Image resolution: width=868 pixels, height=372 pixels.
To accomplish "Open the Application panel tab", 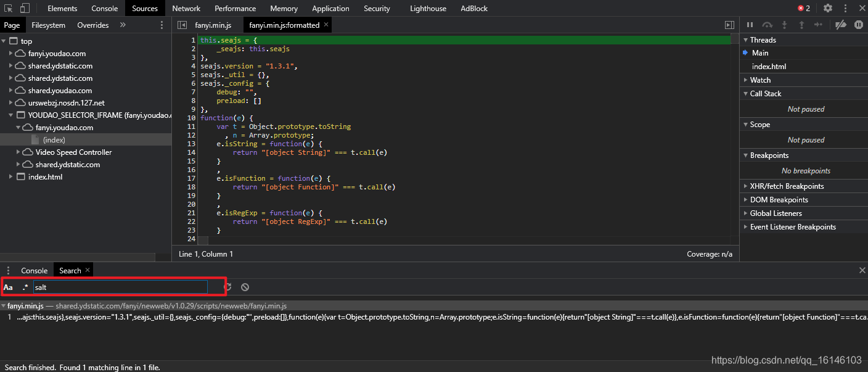I will pyautogui.click(x=331, y=8).
